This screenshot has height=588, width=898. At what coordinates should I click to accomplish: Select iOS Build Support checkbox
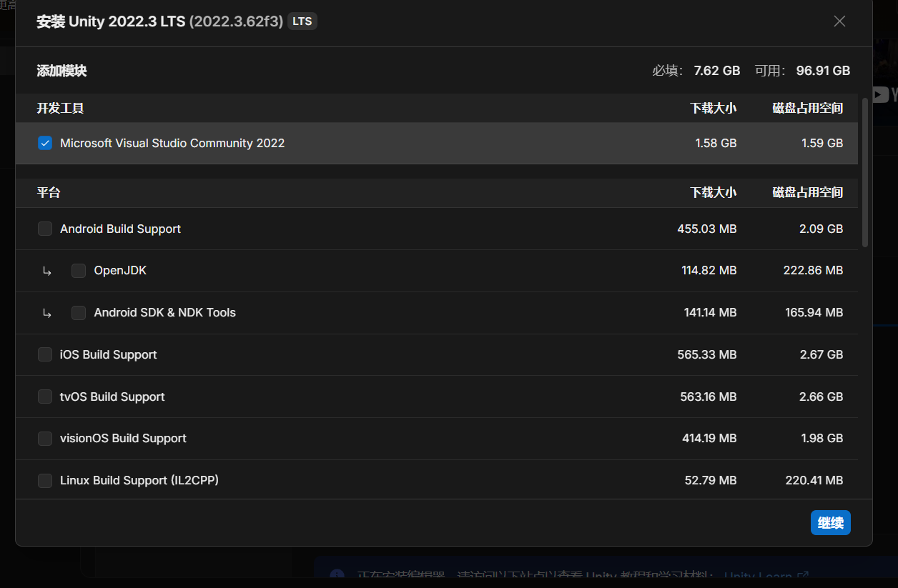[45, 354]
